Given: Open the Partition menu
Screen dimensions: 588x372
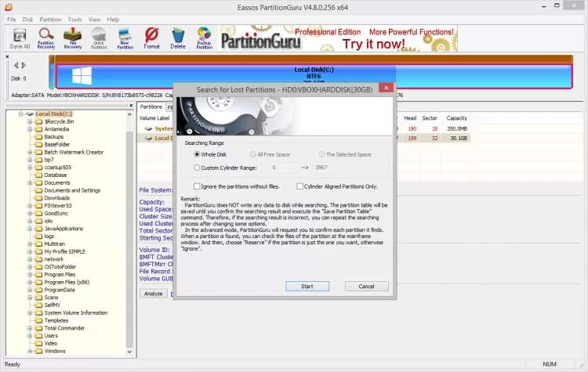Looking at the screenshot, I should click(x=50, y=20).
